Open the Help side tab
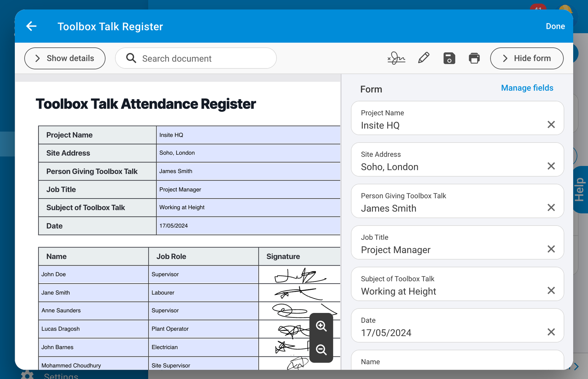 (x=580, y=189)
